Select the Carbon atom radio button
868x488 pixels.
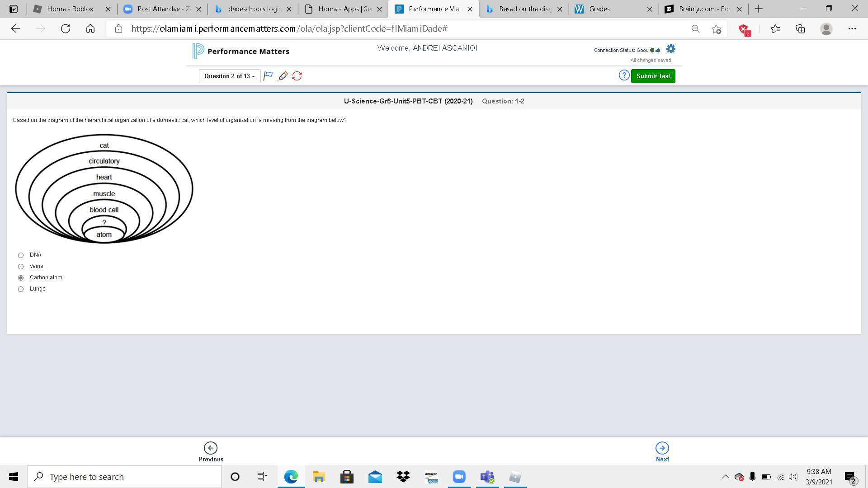click(21, 278)
